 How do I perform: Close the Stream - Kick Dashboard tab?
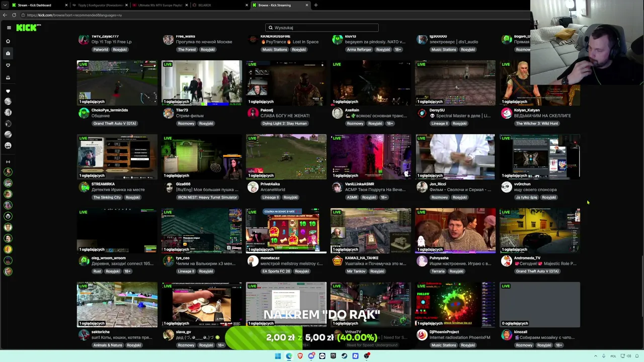pos(66,5)
